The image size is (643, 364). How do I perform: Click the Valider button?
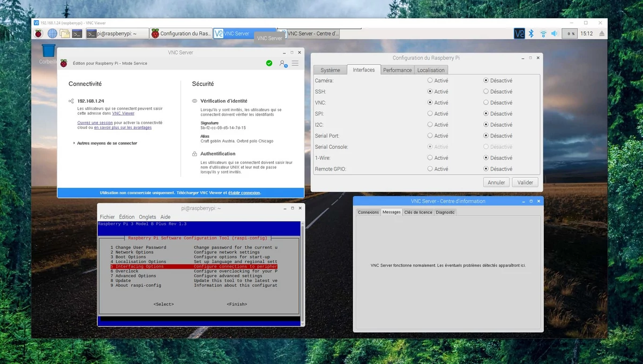coord(525,183)
